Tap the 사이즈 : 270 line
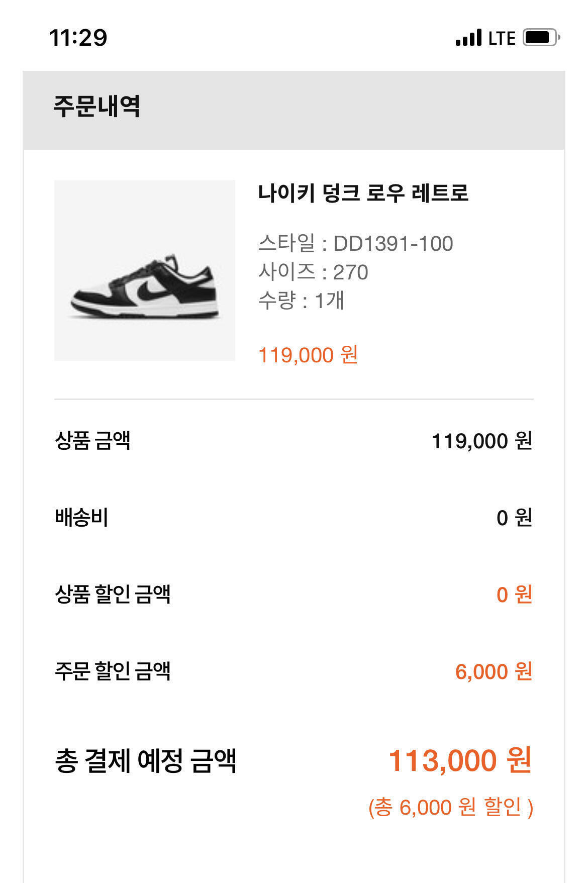Viewport: 588px width, 883px height. tap(313, 272)
